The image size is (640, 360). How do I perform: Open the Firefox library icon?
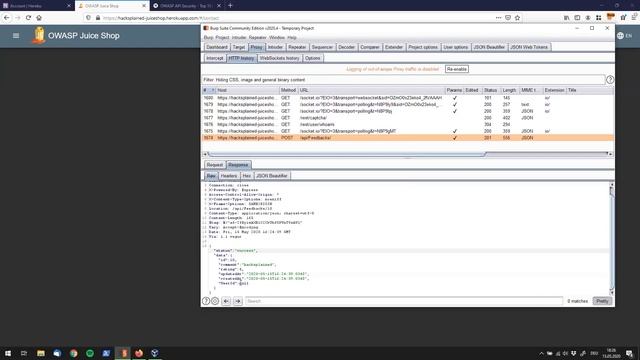567,18
